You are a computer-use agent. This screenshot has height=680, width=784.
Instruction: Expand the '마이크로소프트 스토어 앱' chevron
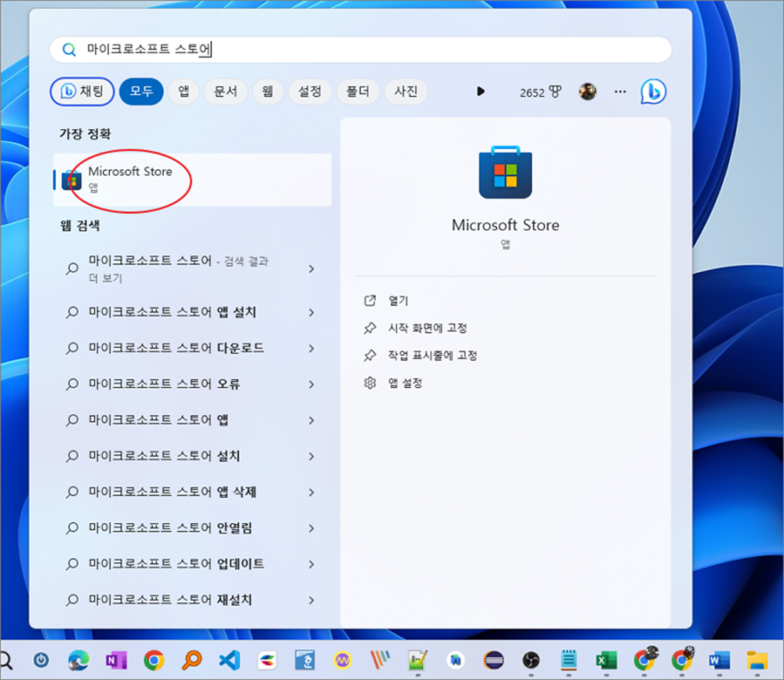311,420
